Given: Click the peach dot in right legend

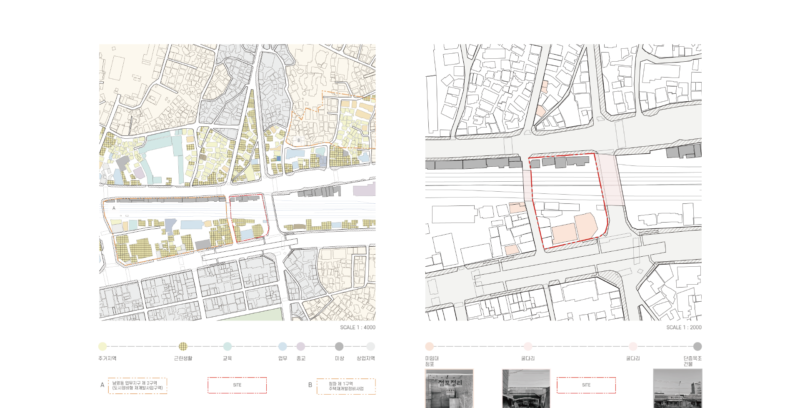Looking at the screenshot, I should (429, 346).
